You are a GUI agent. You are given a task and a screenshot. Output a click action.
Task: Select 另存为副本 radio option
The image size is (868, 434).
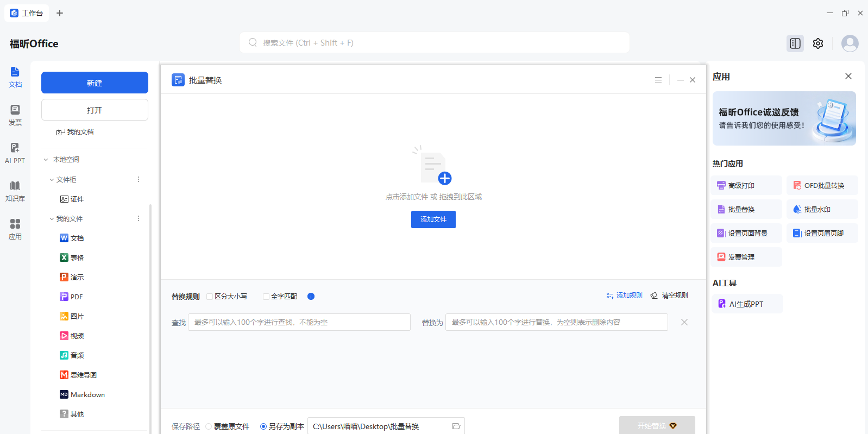coord(263,426)
